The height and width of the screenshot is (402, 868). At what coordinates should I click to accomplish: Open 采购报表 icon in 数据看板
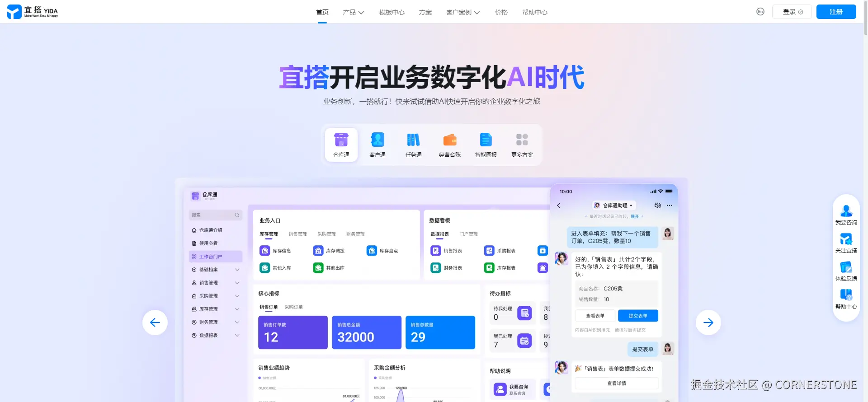[x=489, y=251]
